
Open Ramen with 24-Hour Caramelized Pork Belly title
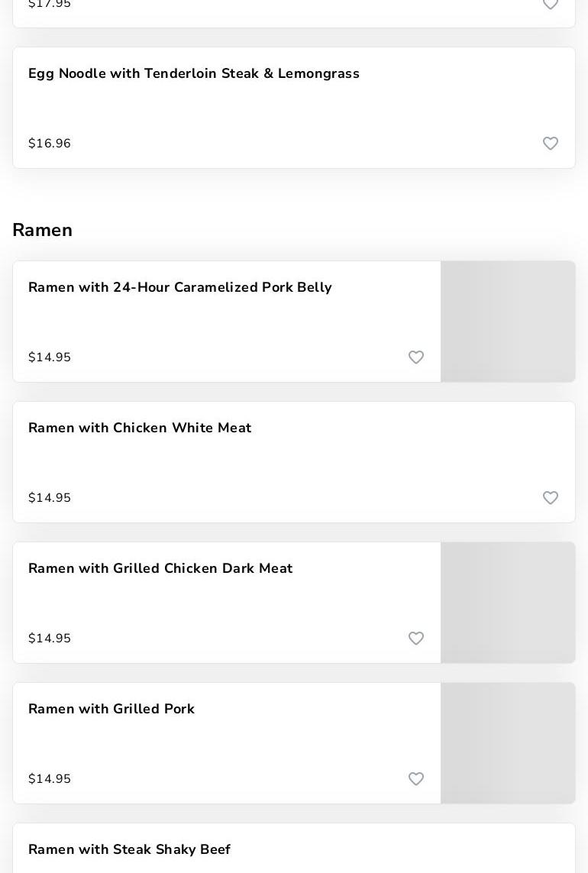[180, 288]
